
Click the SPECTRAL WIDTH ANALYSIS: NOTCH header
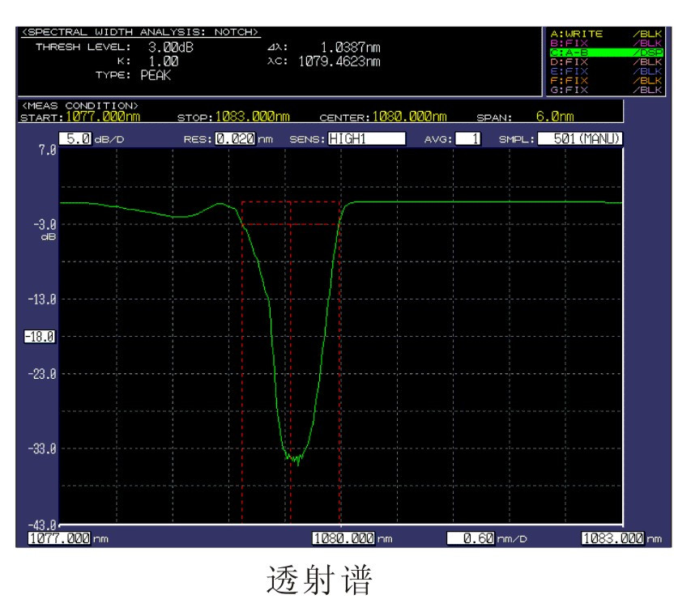point(140,32)
